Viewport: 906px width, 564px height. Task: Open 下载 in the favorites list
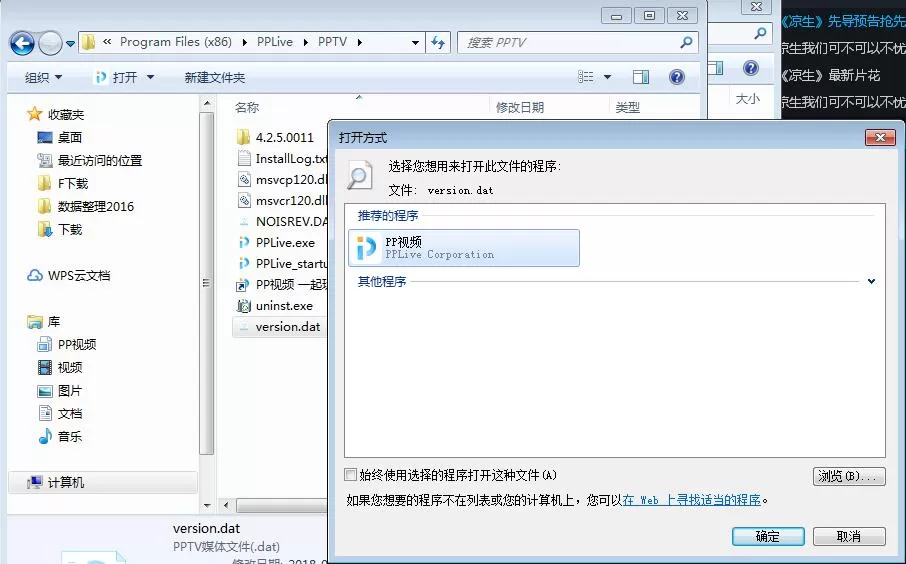[60, 229]
